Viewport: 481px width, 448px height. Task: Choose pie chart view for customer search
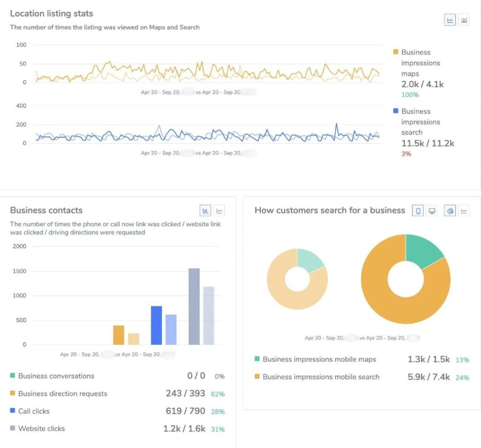tap(450, 211)
